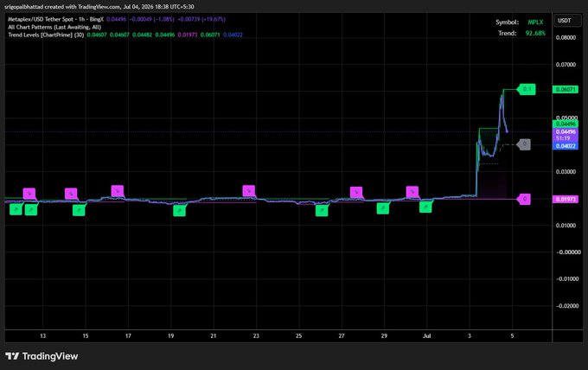The image size is (588, 370).
Task: Click the green 0.1 trend level tag
Action: tap(526, 89)
